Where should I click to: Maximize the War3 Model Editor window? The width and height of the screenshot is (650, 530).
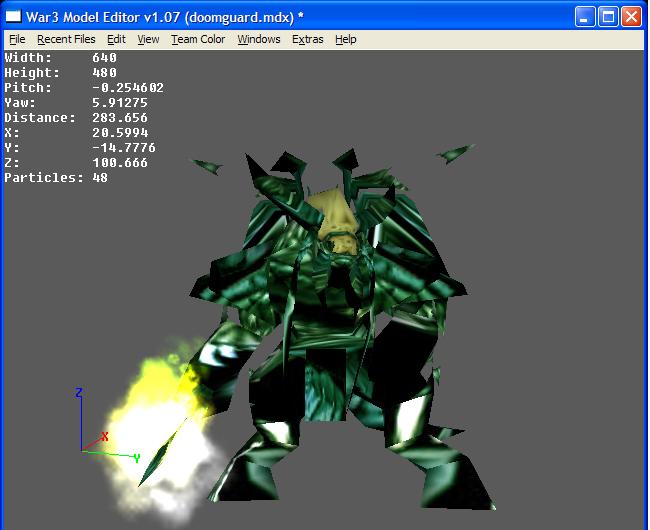(608, 17)
